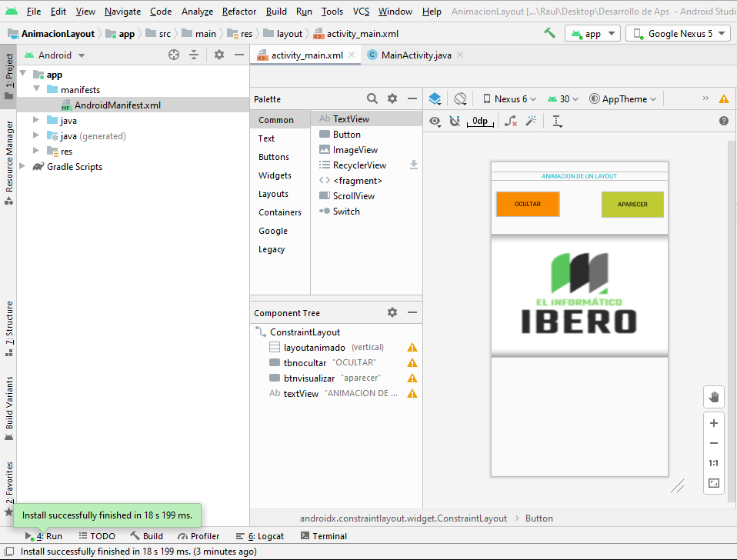Click the Palette search magnifier icon
Viewport: 737px width, 560px height.
tap(372, 98)
